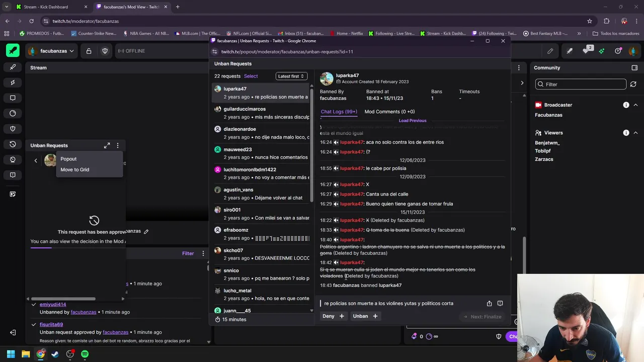Open the shield warning icon in left sidebar
Screen dimensions: 644x362
tap(13, 129)
